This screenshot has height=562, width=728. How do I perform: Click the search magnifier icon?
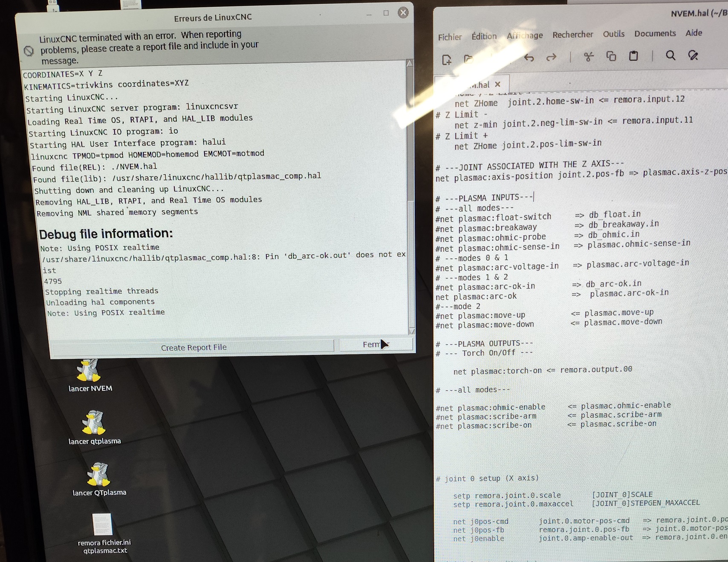point(670,55)
